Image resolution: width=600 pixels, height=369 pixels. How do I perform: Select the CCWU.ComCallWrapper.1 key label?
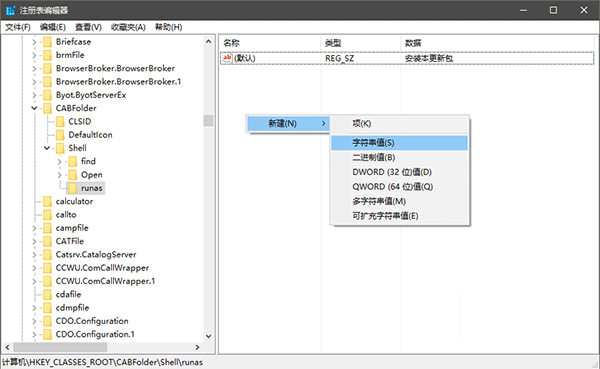105,281
